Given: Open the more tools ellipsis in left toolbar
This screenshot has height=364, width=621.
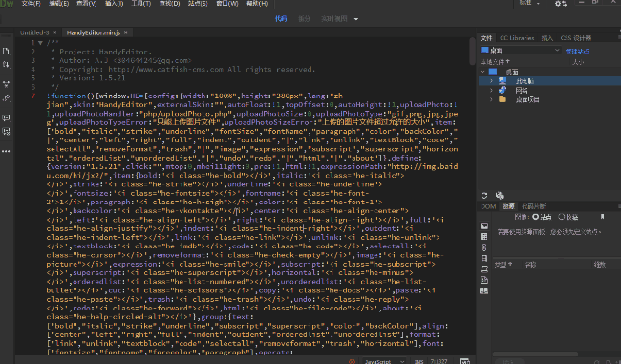Looking at the screenshot, I should (x=6, y=151).
